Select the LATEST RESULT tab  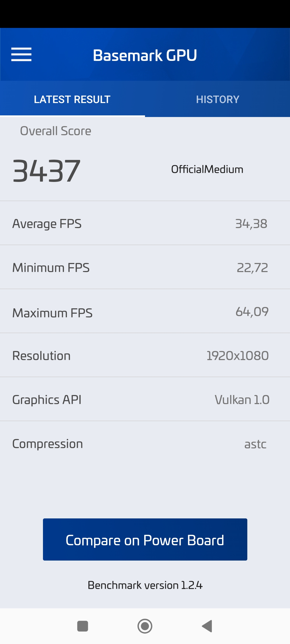click(x=72, y=99)
